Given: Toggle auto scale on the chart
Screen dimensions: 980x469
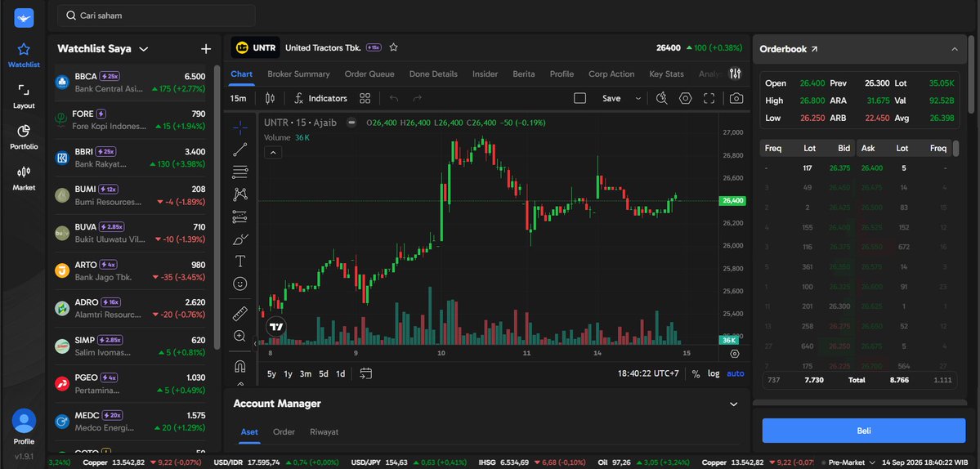Looking at the screenshot, I should pyautogui.click(x=736, y=373).
